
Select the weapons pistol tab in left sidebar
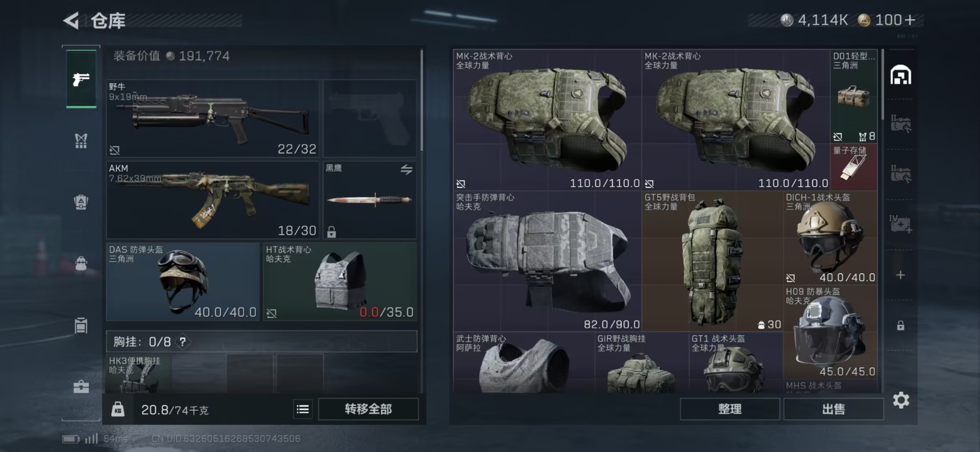pos(81,79)
